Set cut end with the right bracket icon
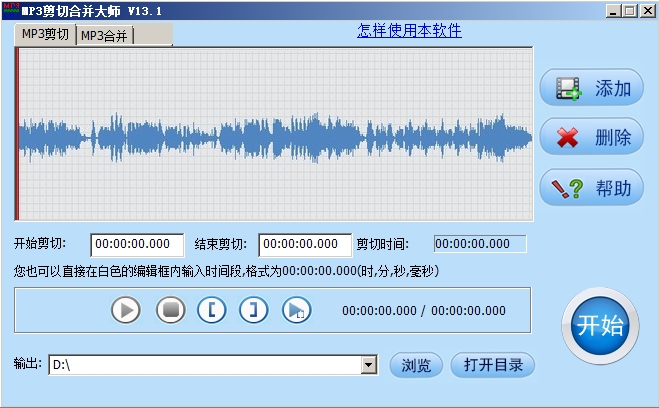659x408 pixels. (x=254, y=310)
